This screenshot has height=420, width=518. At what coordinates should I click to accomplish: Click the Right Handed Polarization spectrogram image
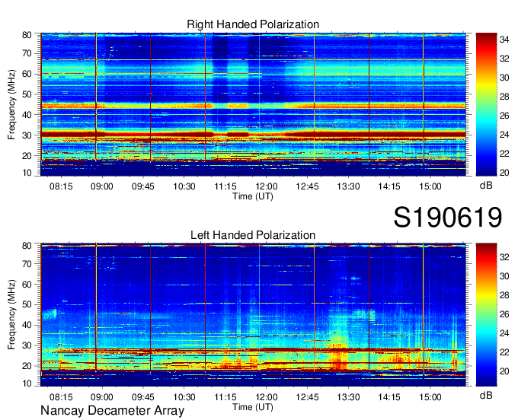click(x=253, y=104)
